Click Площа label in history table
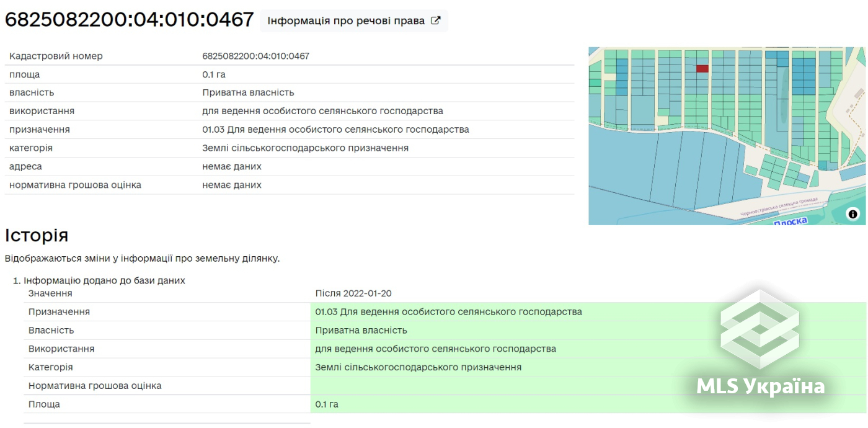The width and height of the screenshot is (868, 428). pyautogui.click(x=44, y=404)
